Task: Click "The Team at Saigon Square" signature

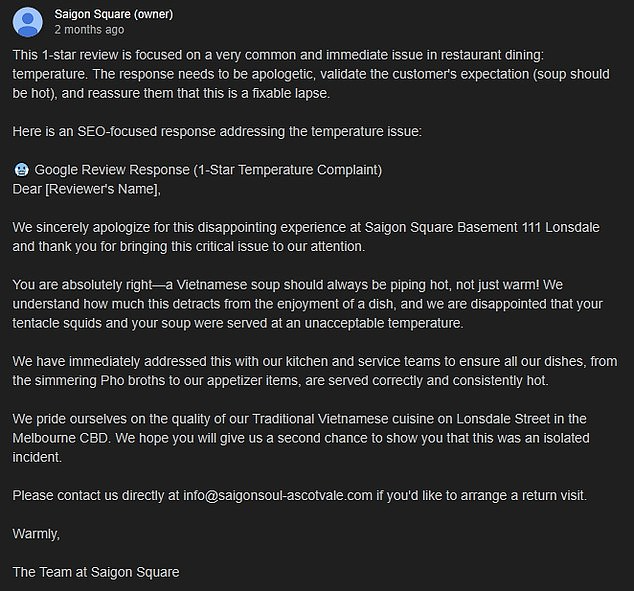Action: click(95, 572)
